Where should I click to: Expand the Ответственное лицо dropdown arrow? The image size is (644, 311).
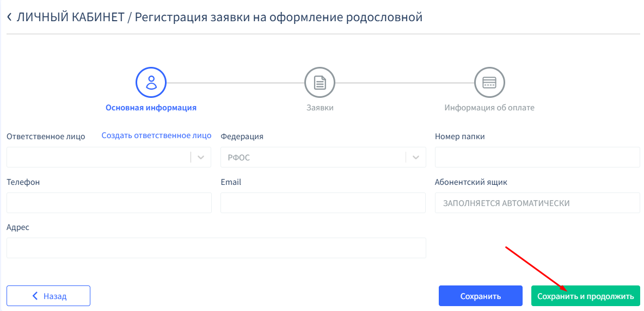click(x=201, y=157)
